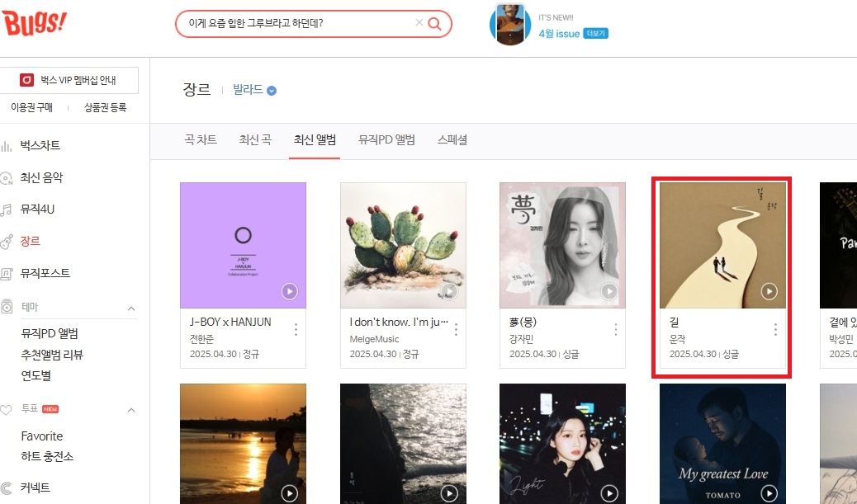Collapse the 투표 section
The width and height of the screenshot is (857, 504).
click(x=131, y=410)
